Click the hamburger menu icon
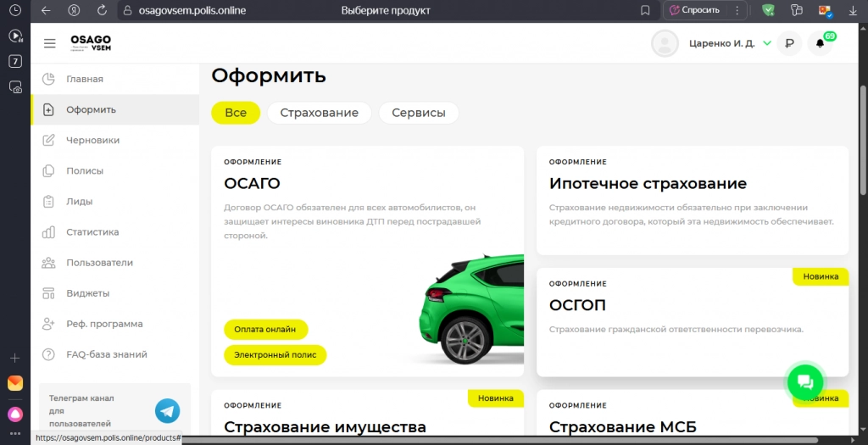 pos(50,43)
